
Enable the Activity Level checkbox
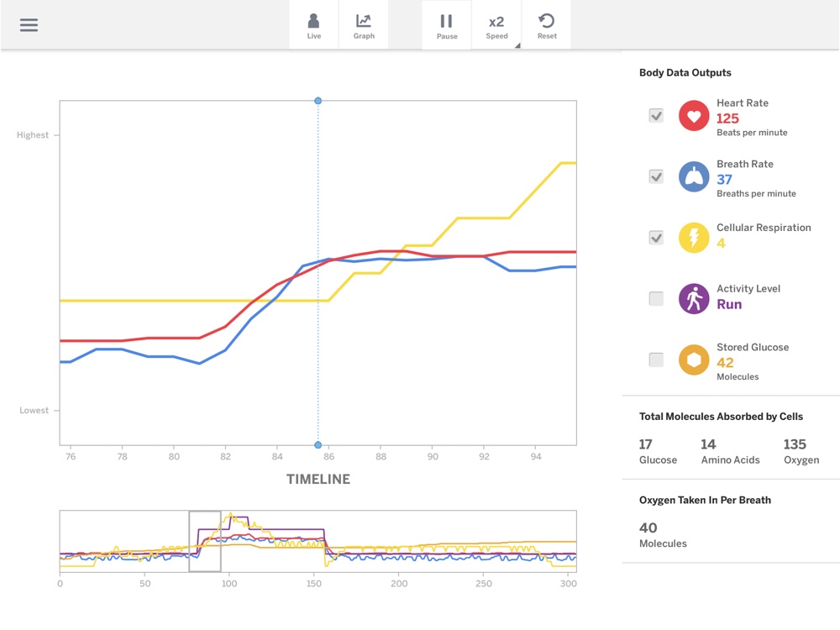(656, 299)
